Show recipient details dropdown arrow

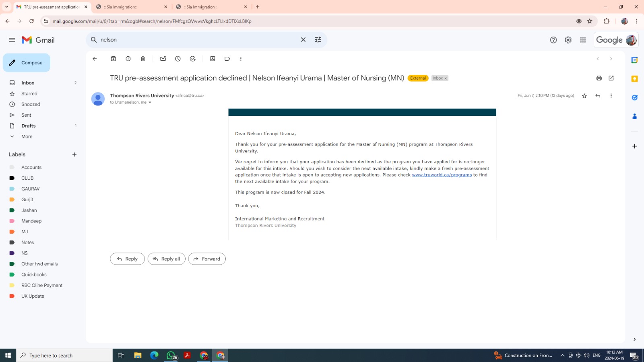pyautogui.click(x=150, y=103)
